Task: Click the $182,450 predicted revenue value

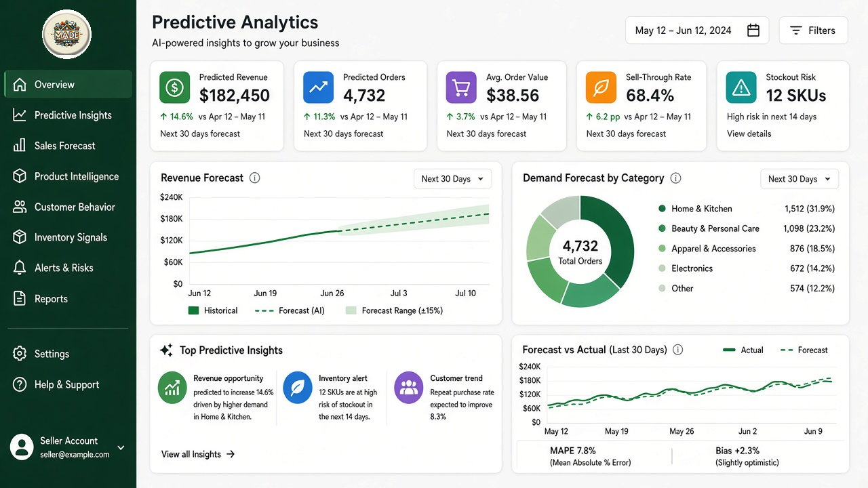Action: coord(235,96)
